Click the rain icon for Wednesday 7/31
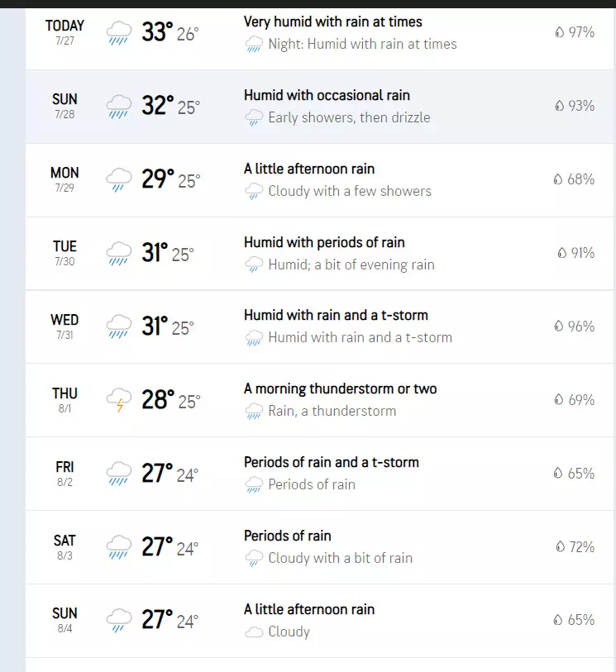The image size is (616, 672). pyautogui.click(x=119, y=326)
